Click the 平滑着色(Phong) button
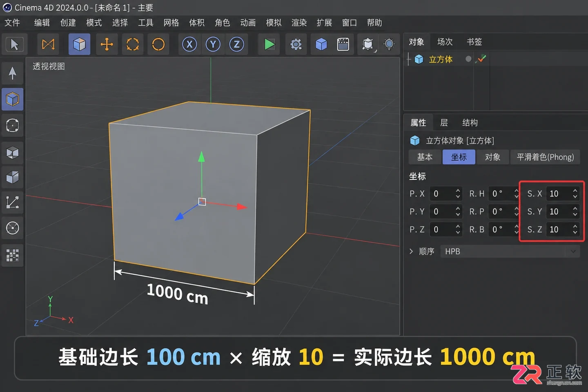This screenshot has width=588, height=392. click(x=545, y=157)
